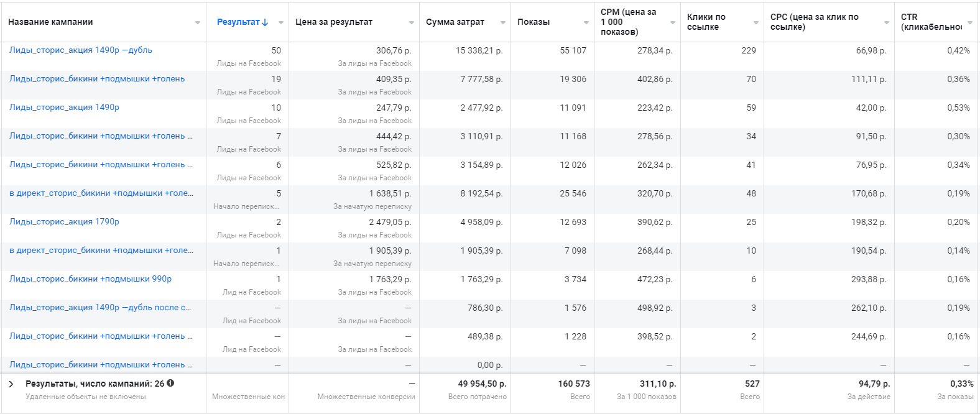Open the CPC column dropdown arrow
Image resolution: width=980 pixels, height=414 pixels.
[x=887, y=23]
